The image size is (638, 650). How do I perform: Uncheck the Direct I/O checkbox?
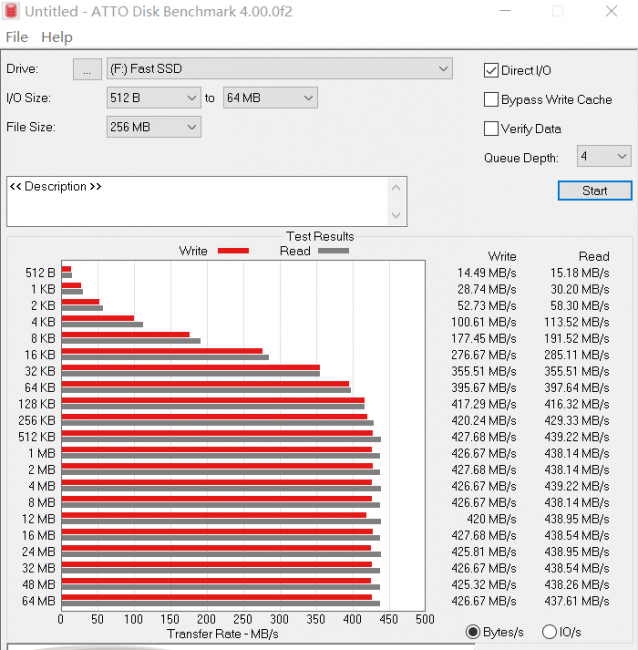click(x=491, y=70)
